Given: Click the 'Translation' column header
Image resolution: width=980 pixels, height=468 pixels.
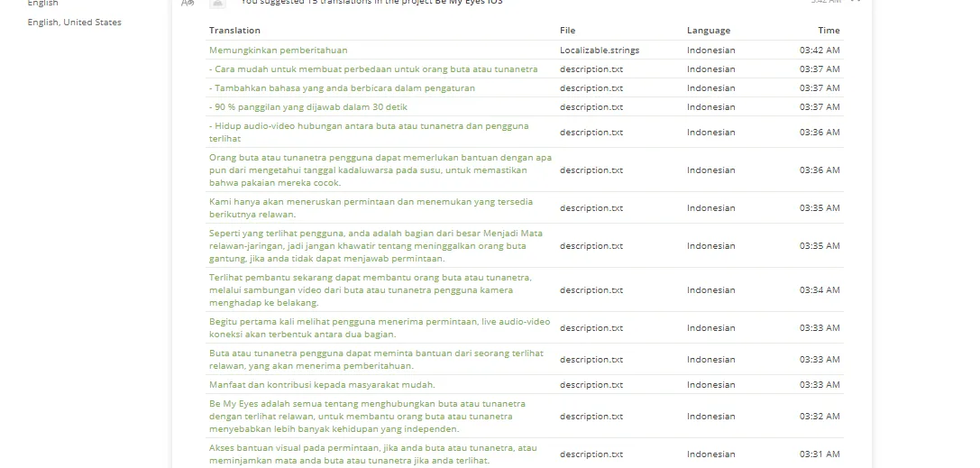Looking at the screenshot, I should tap(234, 30).
